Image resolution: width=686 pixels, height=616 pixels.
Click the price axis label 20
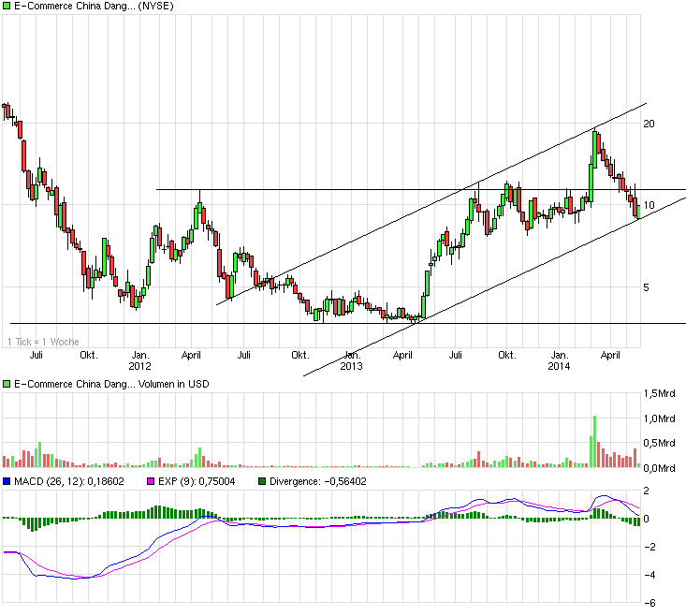pyautogui.click(x=648, y=124)
